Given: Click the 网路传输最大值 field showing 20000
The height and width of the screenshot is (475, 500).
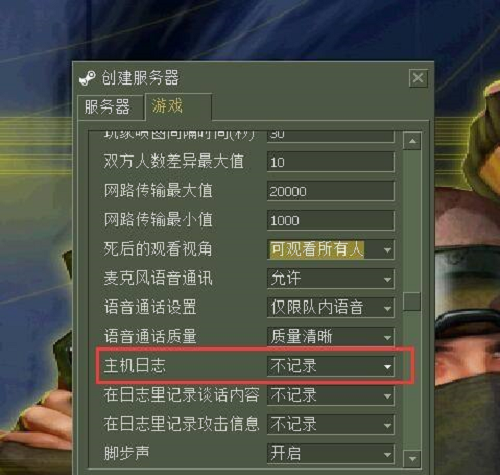Looking at the screenshot, I should tap(331, 191).
